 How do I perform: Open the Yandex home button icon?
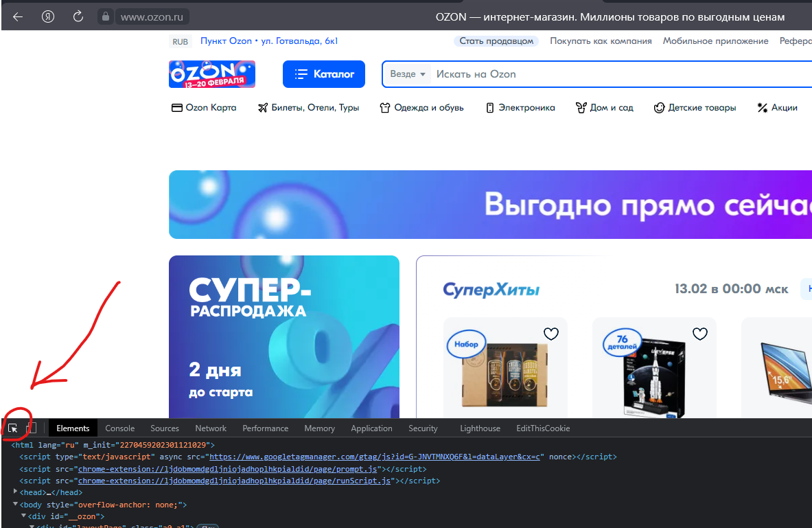point(48,17)
